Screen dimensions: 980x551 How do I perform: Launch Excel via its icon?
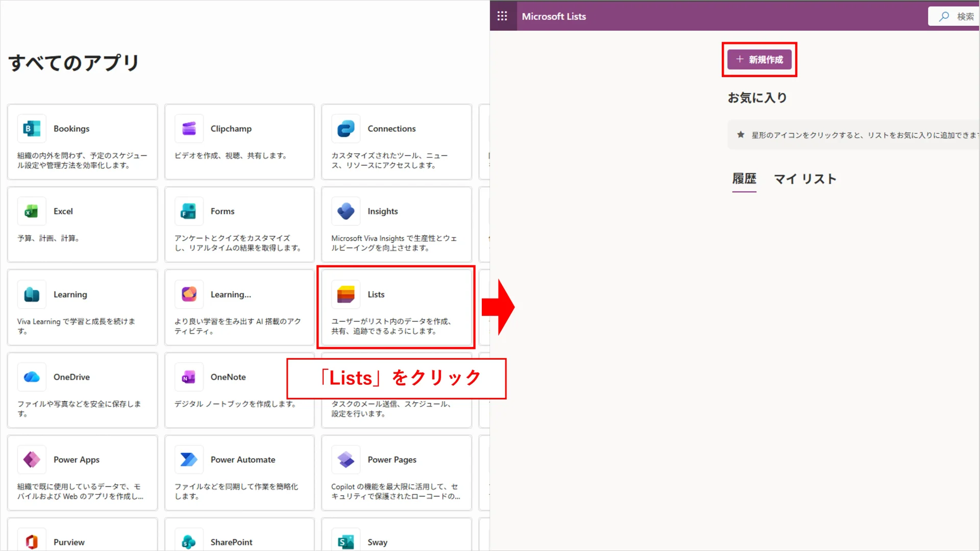pyautogui.click(x=32, y=211)
